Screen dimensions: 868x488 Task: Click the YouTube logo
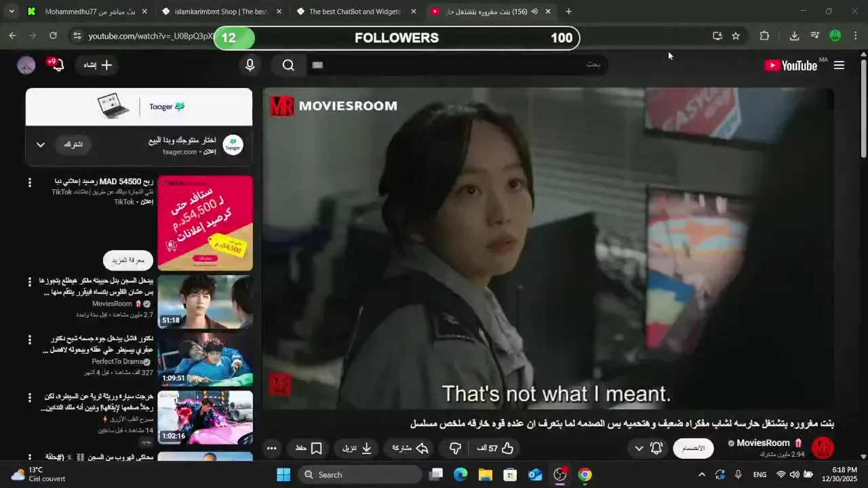click(x=791, y=65)
